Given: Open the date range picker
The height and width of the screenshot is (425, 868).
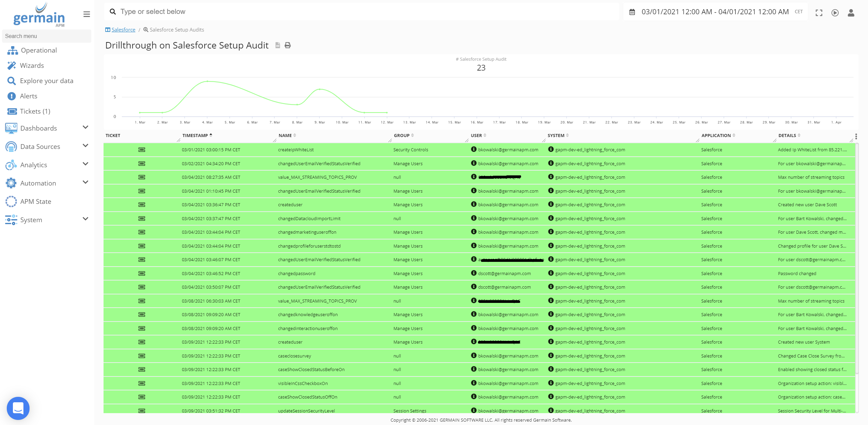Looking at the screenshot, I should (715, 12).
